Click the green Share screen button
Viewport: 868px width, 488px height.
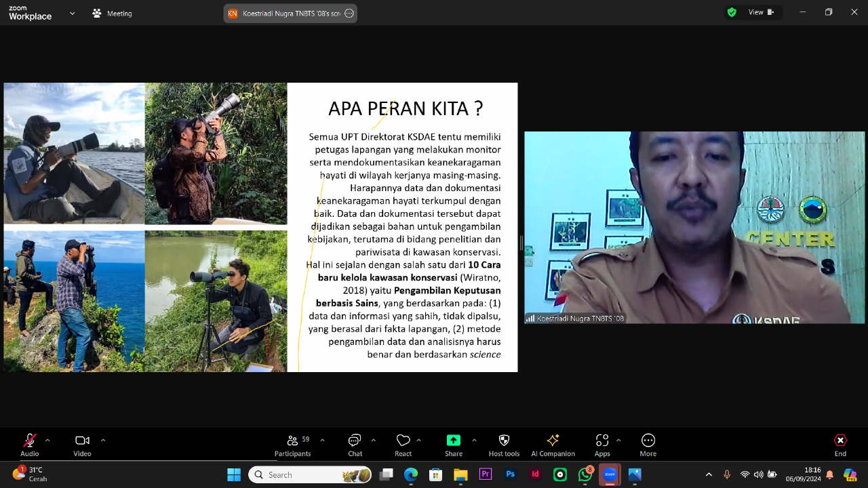(x=454, y=445)
